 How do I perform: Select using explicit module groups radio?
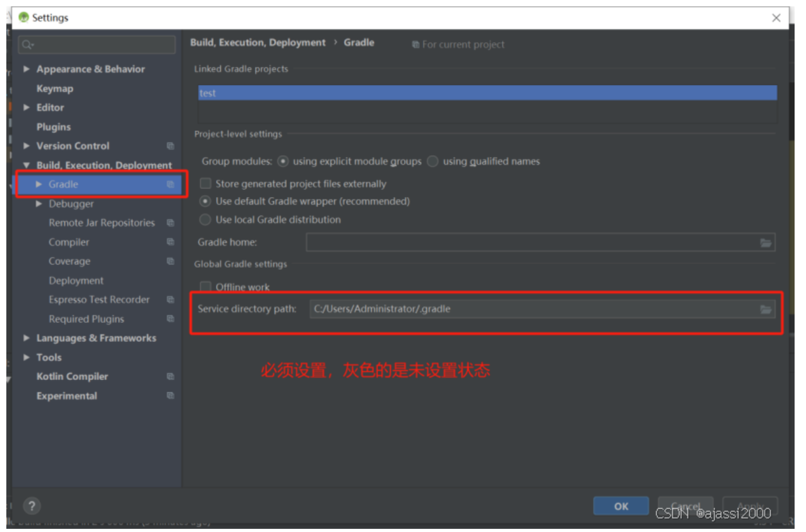pyautogui.click(x=283, y=161)
